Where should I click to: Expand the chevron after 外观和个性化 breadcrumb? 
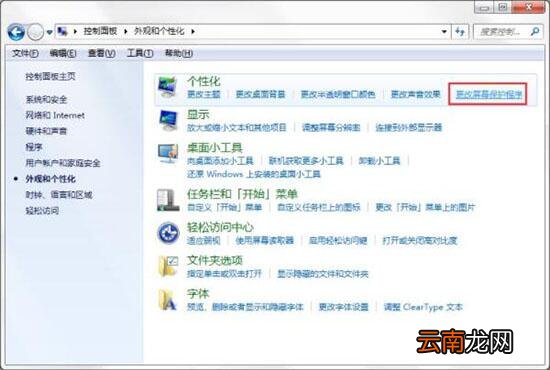click(193, 32)
